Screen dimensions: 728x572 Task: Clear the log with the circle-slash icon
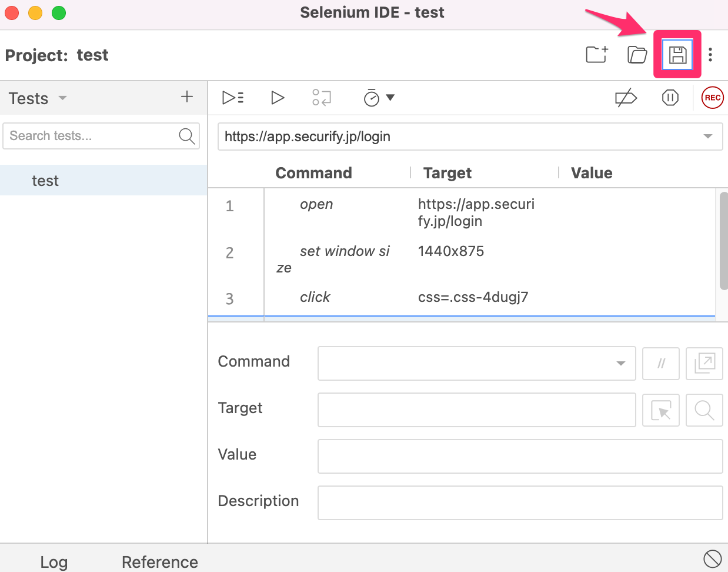pos(712,558)
